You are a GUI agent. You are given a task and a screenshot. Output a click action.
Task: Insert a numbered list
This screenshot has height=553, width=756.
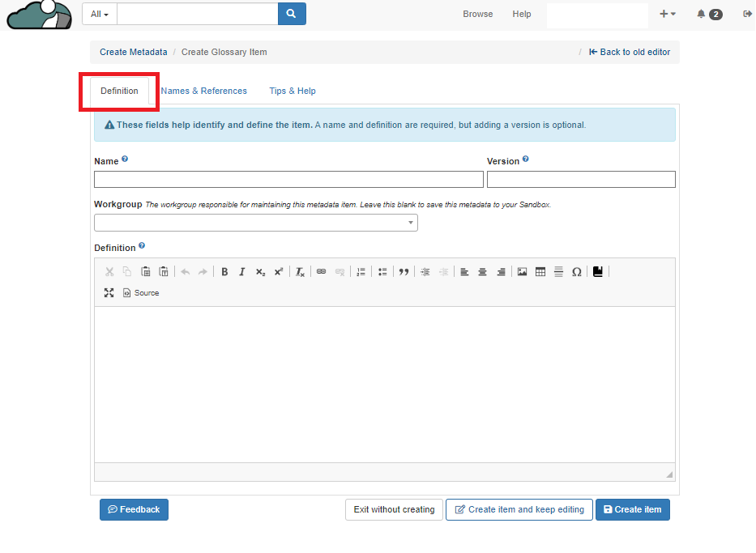tap(361, 272)
